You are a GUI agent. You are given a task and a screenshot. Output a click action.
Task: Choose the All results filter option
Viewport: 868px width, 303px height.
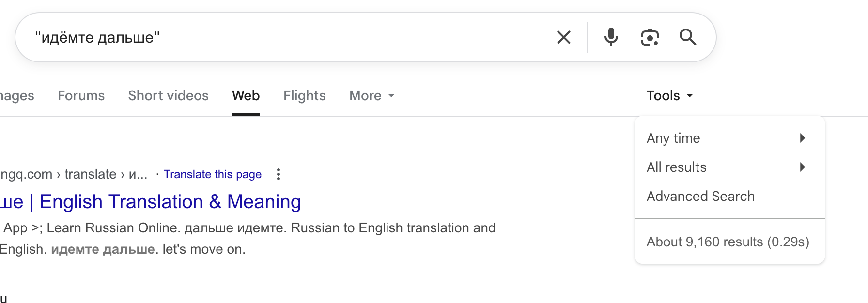coord(676,167)
